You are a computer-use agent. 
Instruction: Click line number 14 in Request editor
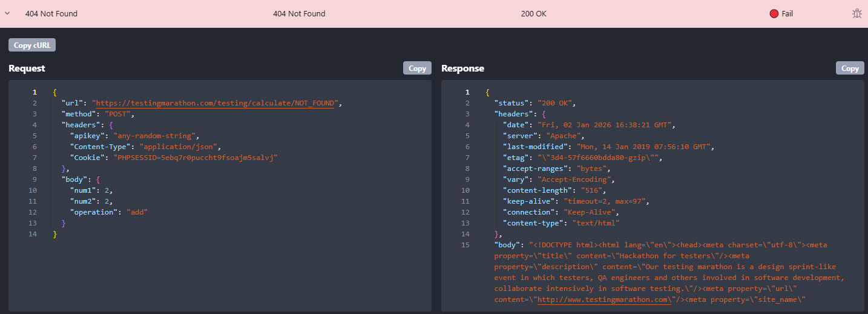point(33,234)
